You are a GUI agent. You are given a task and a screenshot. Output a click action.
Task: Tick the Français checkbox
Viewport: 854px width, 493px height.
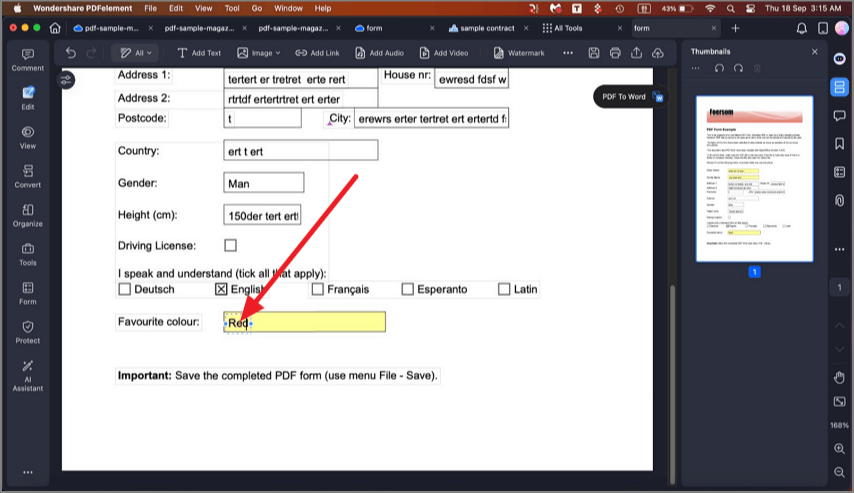(318, 289)
